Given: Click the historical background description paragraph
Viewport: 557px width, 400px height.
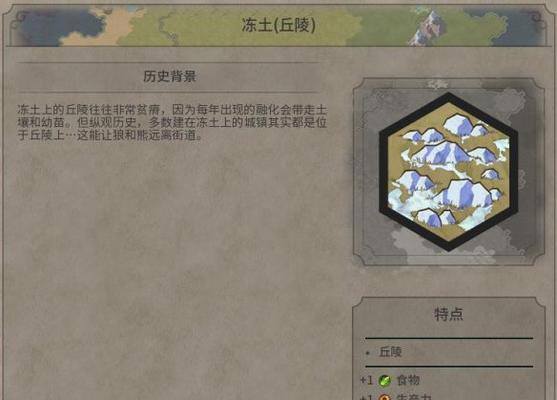Looking at the screenshot, I should (x=172, y=122).
